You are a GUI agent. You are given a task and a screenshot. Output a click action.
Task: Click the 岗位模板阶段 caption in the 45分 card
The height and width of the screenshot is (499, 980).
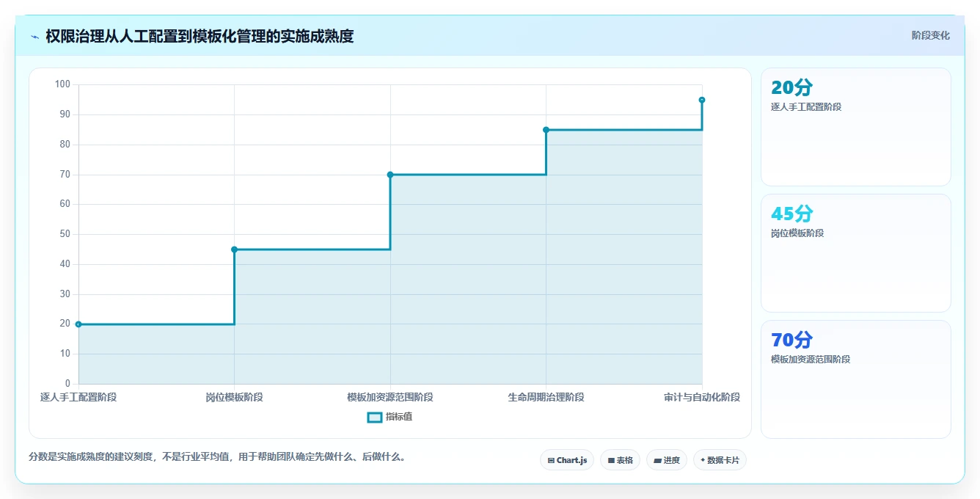point(797,233)
